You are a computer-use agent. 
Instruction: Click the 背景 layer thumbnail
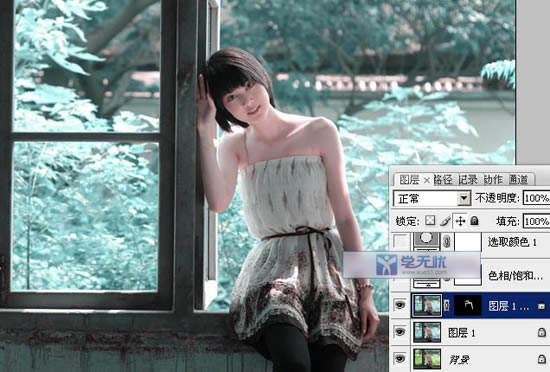427,359
